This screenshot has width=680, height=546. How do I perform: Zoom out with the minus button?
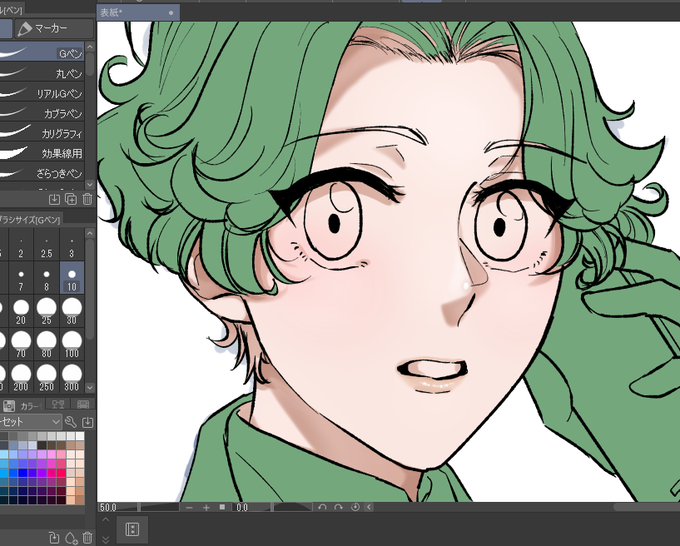(x=189, y=507)
